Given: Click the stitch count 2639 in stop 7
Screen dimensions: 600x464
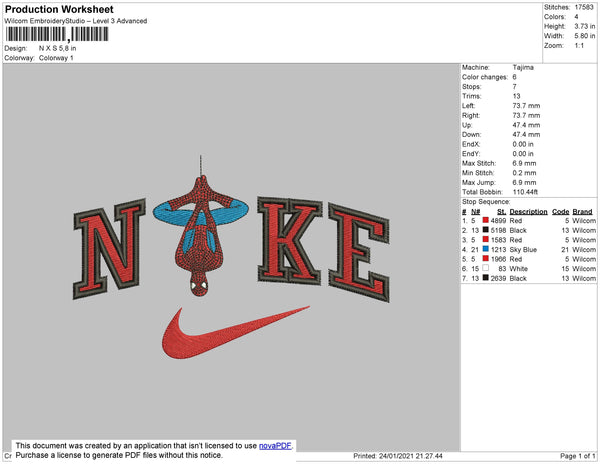Looking at the screenshot, I should coord(498,278).
